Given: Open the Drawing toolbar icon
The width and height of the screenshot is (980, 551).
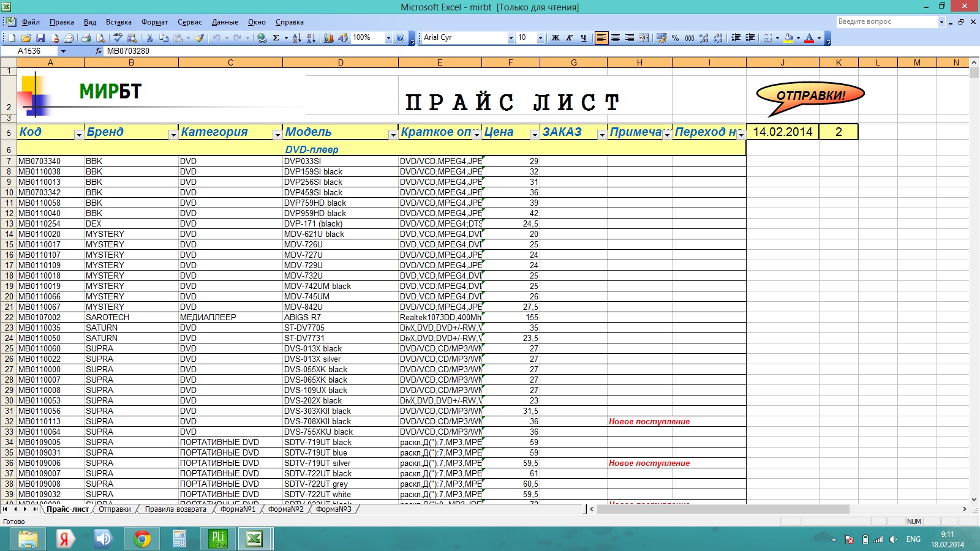Looking at the screenshot, I should coord(343,38).
